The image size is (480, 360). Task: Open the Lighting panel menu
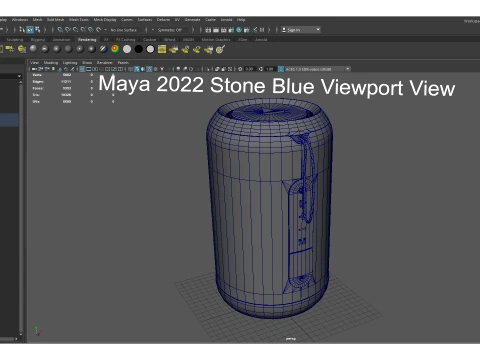pyautogui.click(x=70, y=62)
